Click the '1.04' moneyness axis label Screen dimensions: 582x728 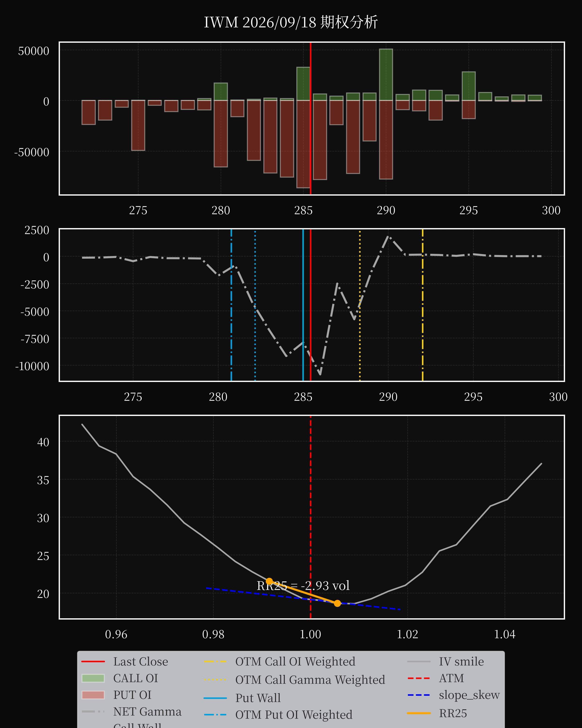tap(505, 635)
